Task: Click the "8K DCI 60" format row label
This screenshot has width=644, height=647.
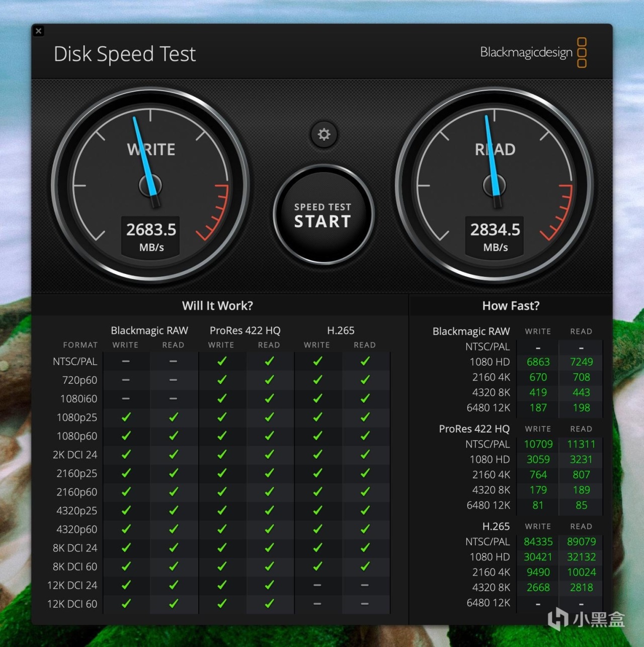Action: pos(75,566)
